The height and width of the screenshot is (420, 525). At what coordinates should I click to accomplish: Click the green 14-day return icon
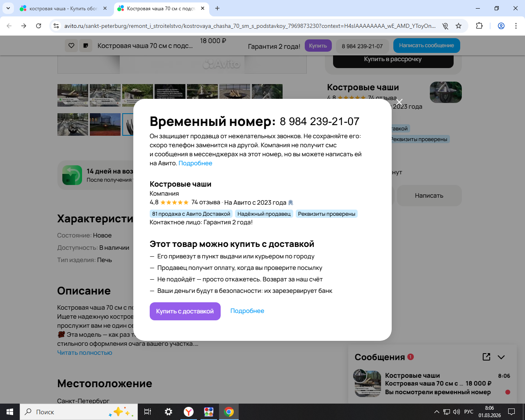click(72, 175)
